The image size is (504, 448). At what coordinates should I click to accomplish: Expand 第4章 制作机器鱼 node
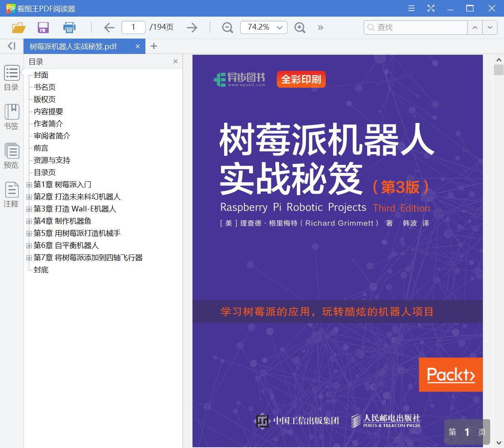(x=29, y=221)
